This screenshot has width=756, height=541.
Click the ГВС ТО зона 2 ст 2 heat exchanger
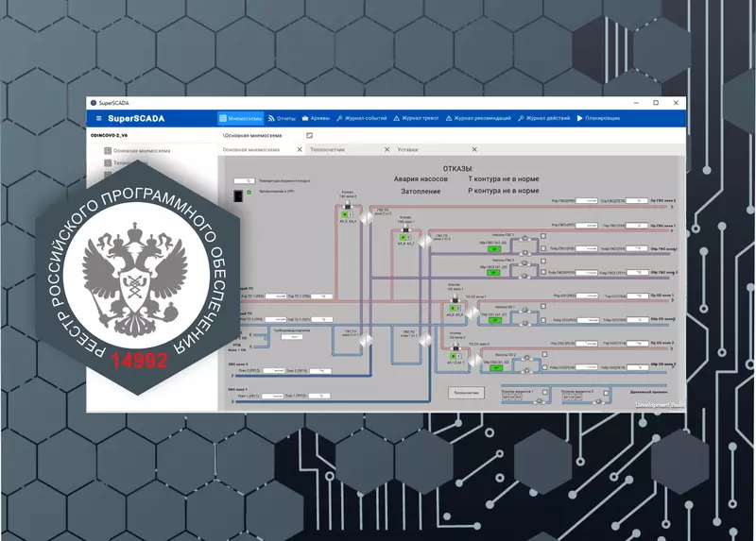(367, 218)
